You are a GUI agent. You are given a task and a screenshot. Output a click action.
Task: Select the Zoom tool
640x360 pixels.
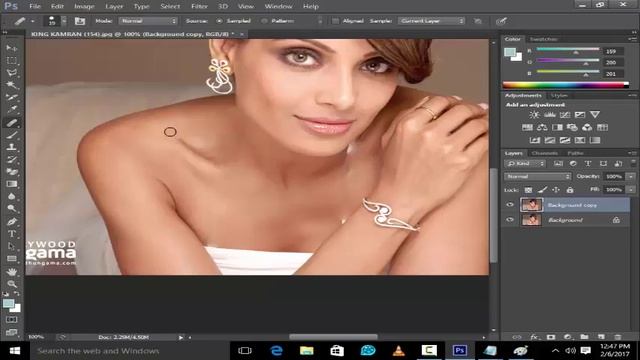point(12,284)
